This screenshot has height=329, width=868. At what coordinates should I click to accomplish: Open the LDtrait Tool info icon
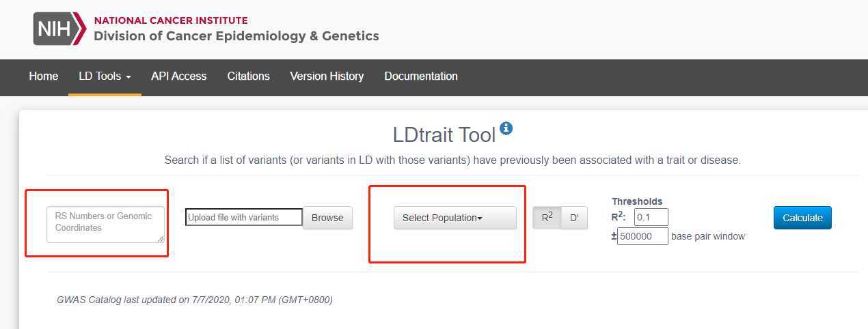click(506, 128)
